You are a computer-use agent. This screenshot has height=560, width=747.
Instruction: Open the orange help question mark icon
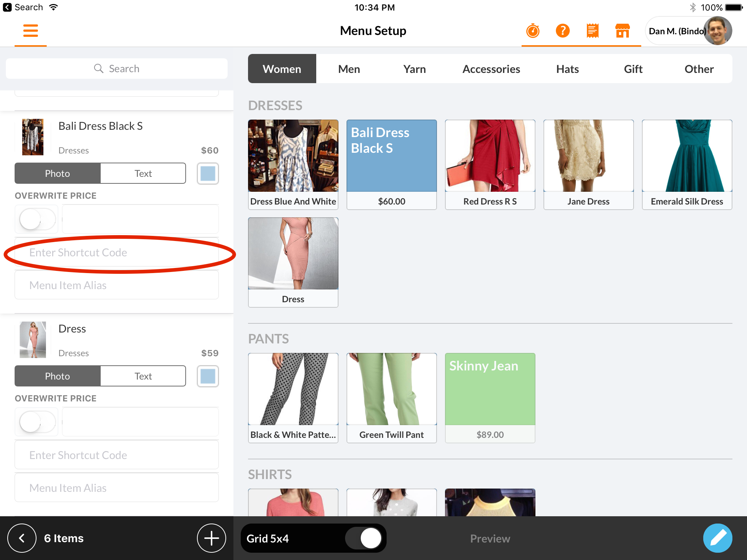click(x=562, y=31)
